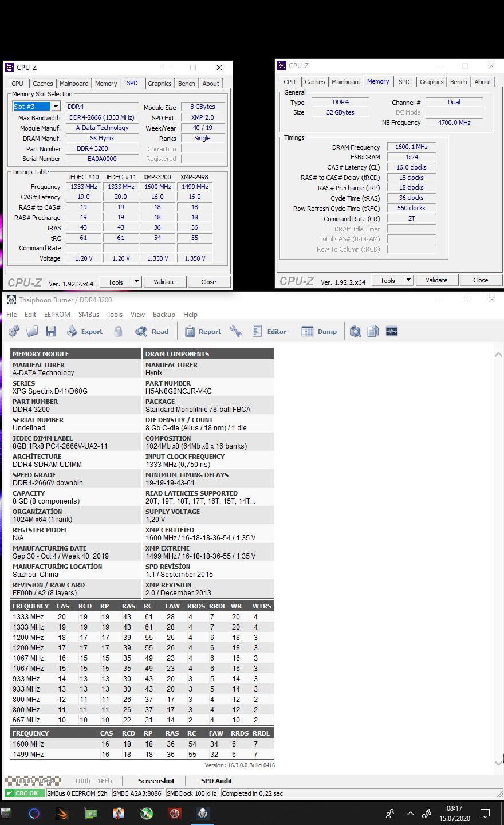Image resolution: width=504 pixels, height=825 pixels.
Task: Click the Thaiphoon Burner title bar app icon
Action: click(11, 300)
